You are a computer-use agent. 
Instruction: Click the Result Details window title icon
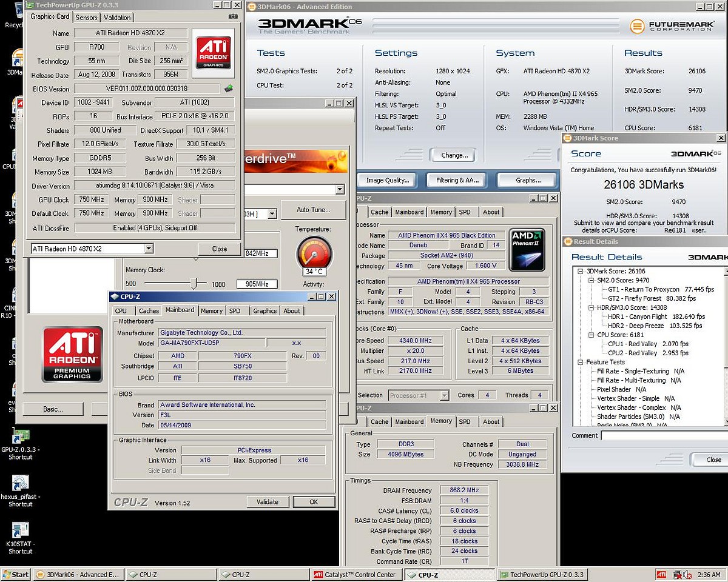(x=568, y=241)
